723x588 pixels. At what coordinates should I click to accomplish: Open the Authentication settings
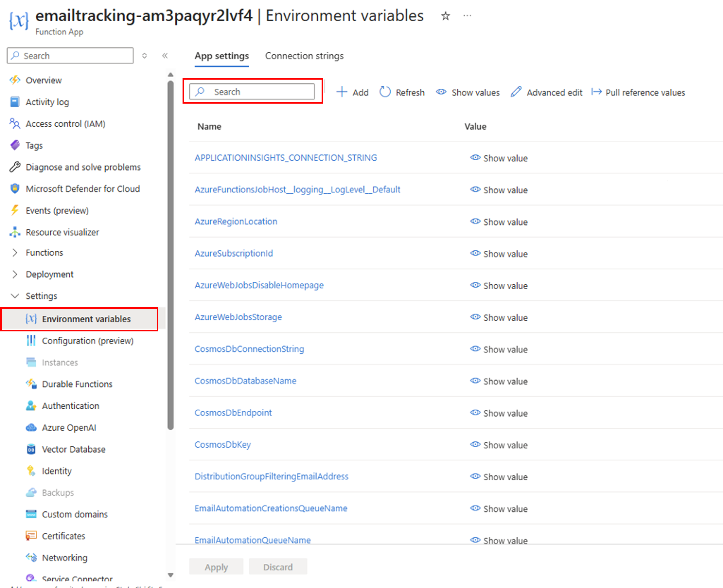[x=71, y=406]
